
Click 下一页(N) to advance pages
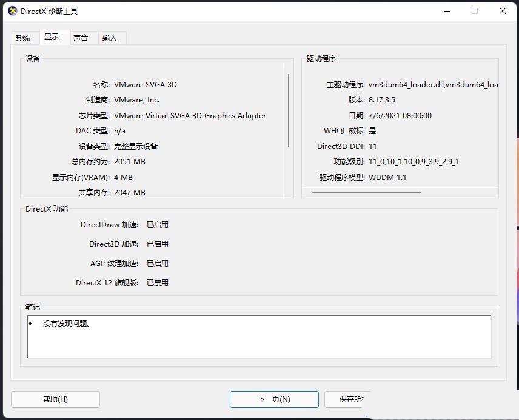tap(274, 399)
